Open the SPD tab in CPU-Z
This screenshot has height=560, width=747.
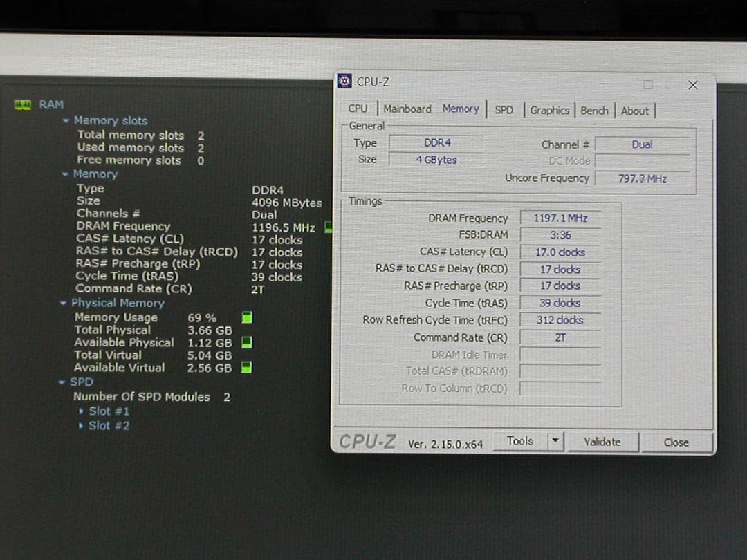click(x=504, y=110)
